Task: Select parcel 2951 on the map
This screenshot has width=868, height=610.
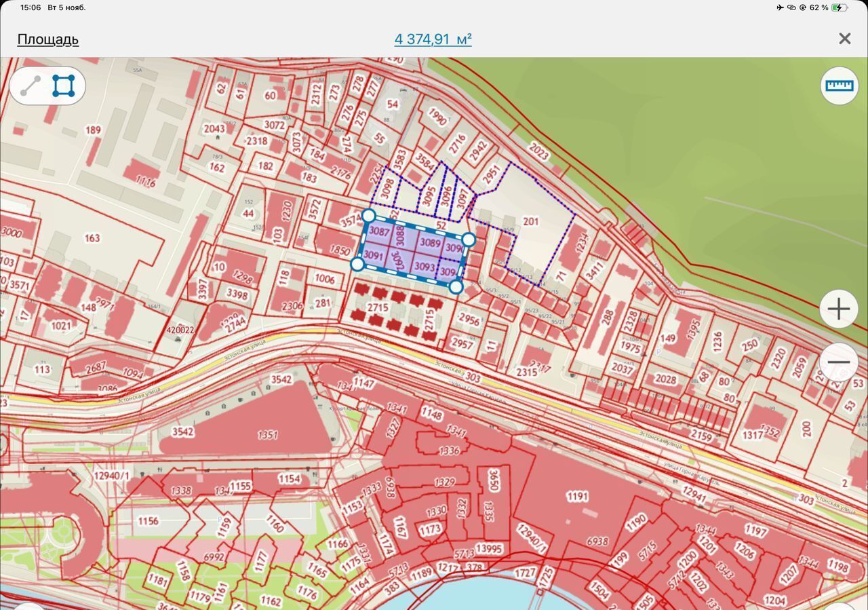Action: [x=491, y=175]
